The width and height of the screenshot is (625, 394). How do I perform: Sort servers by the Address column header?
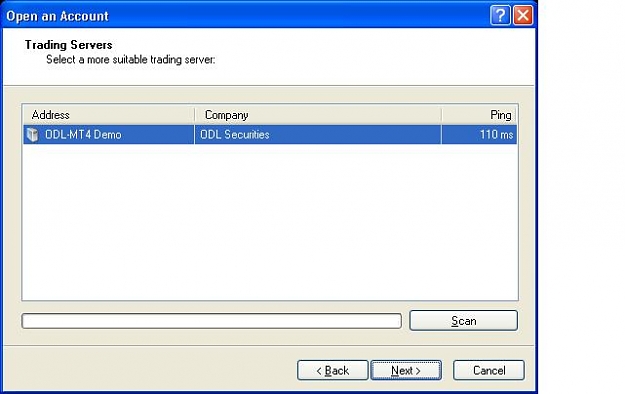109,115
